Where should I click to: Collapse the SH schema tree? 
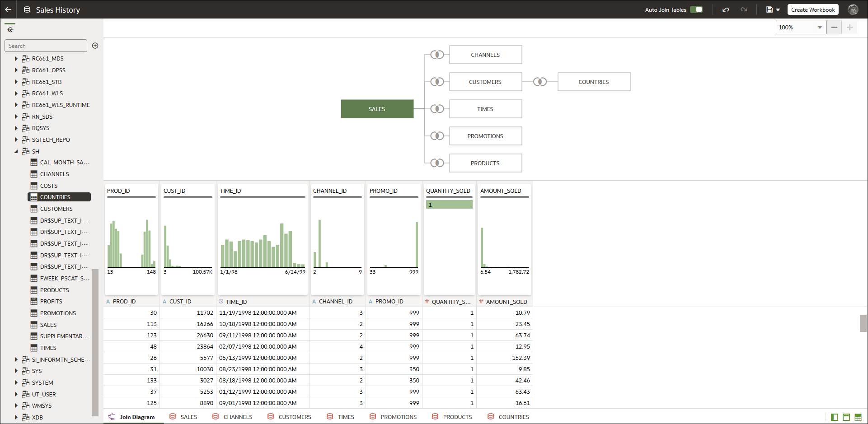coord(17,151)
